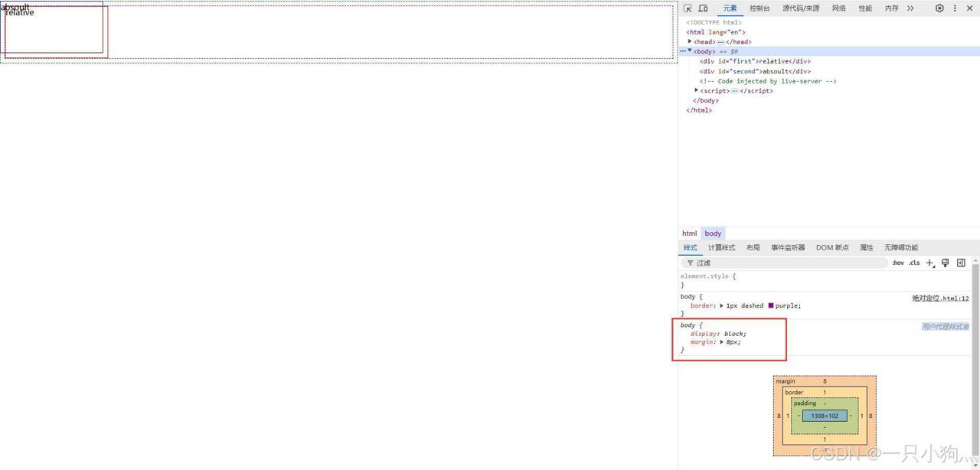
Task: Open the 网络 tab
Action: 839,8
